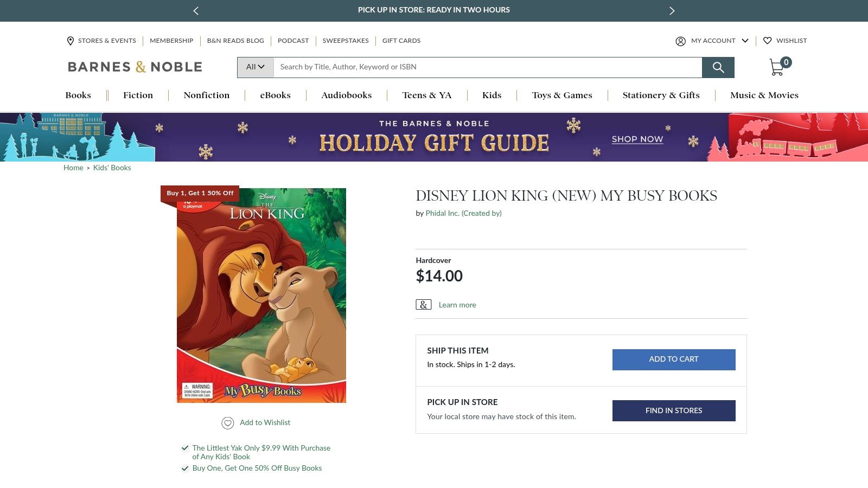Image resolution: width=868 pixels, height=488 pixels.
Task: Expand the My Account dropdown chevron
Action: pos(745,41)
